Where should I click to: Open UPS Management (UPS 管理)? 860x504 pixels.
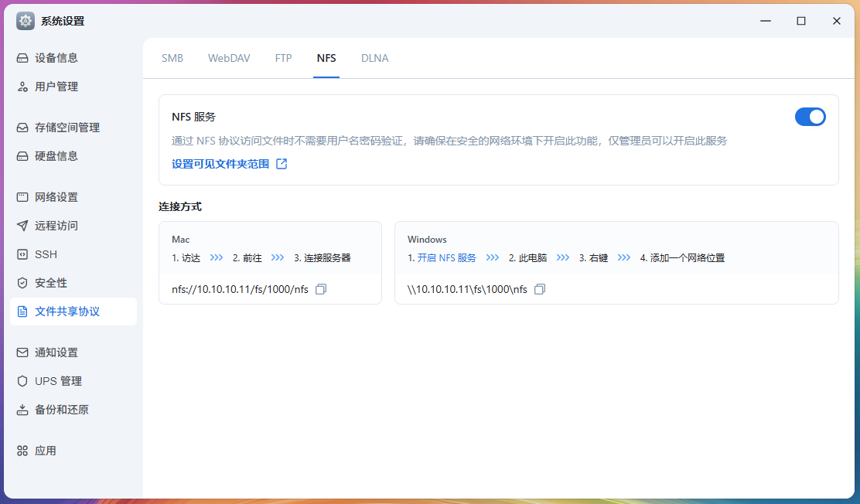(58, 381)
